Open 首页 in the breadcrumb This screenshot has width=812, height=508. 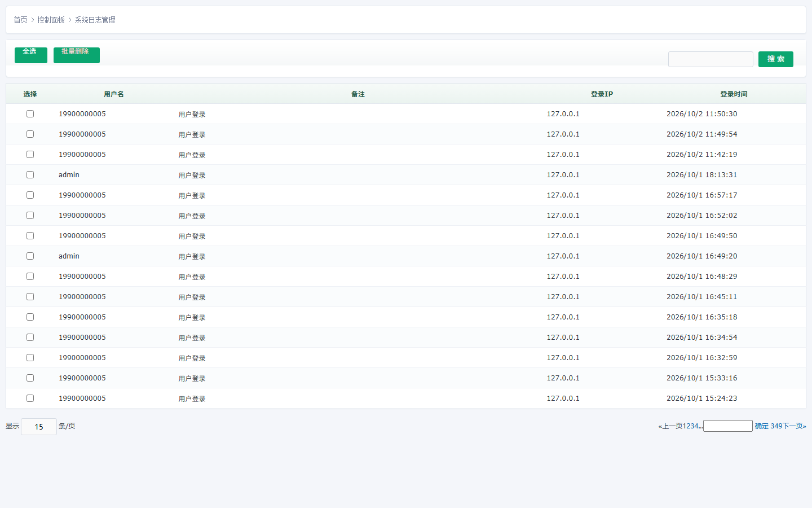pos(20,20)
